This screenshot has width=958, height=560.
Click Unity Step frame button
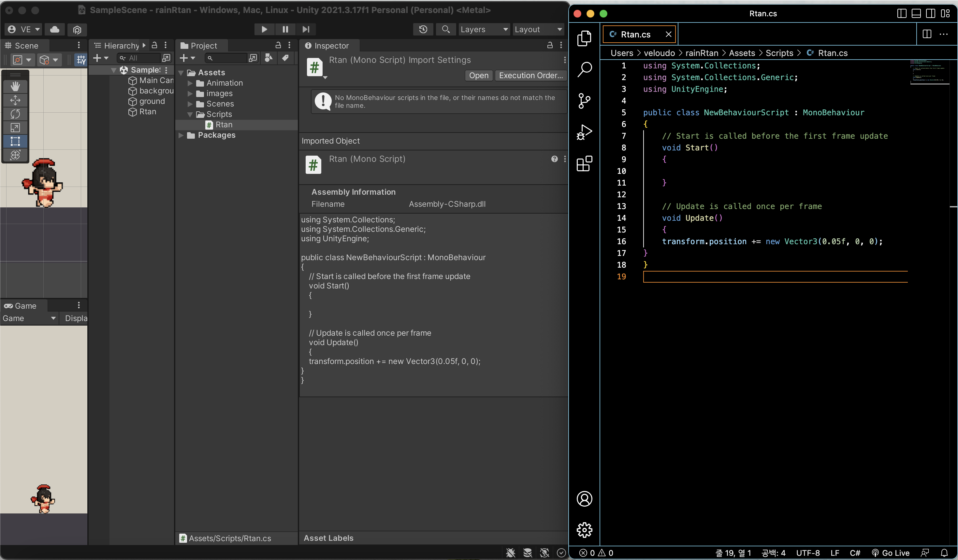(306, 29)
